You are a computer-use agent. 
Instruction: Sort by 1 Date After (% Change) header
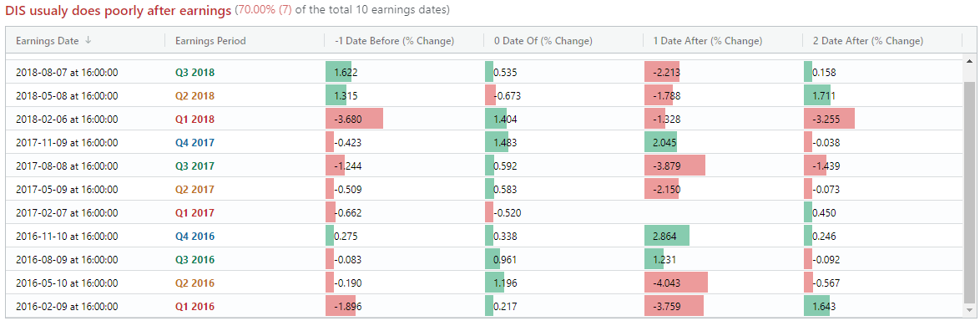point(708,41)
